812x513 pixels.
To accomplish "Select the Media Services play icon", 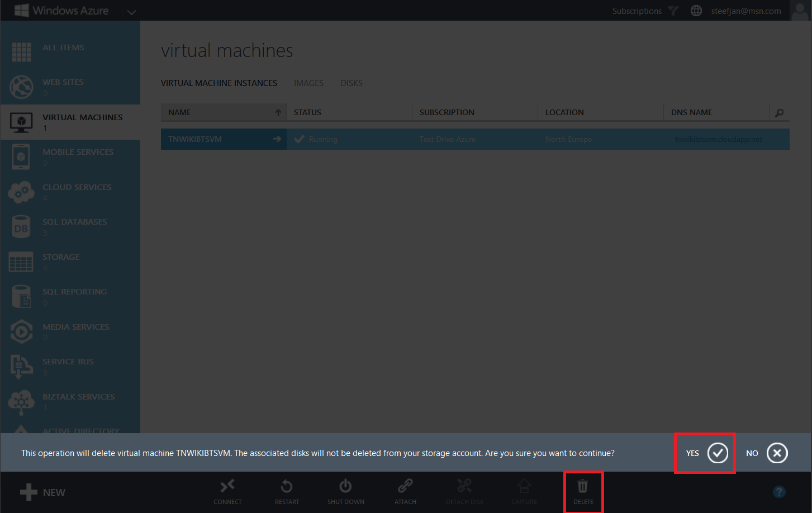I will tap(21, 331).
